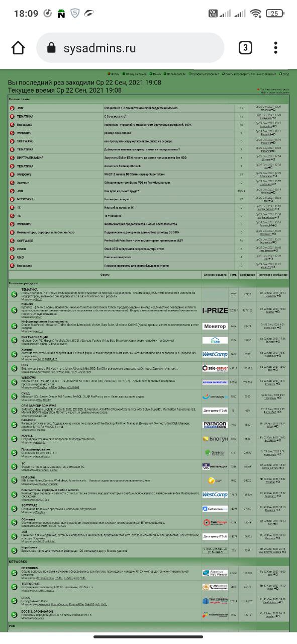Open Пользователи in the top menu
Screen dimensions: 297x644
175,74
